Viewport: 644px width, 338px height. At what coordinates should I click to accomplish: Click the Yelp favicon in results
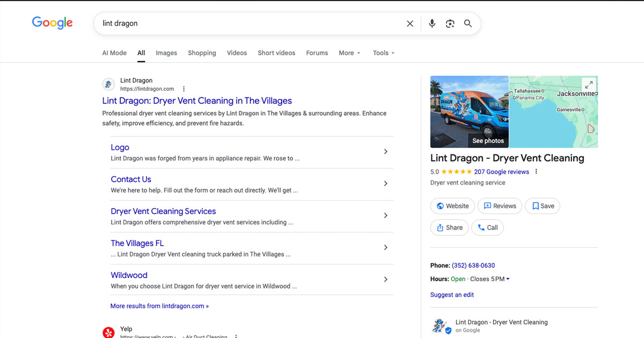click(x=108, y=332)
